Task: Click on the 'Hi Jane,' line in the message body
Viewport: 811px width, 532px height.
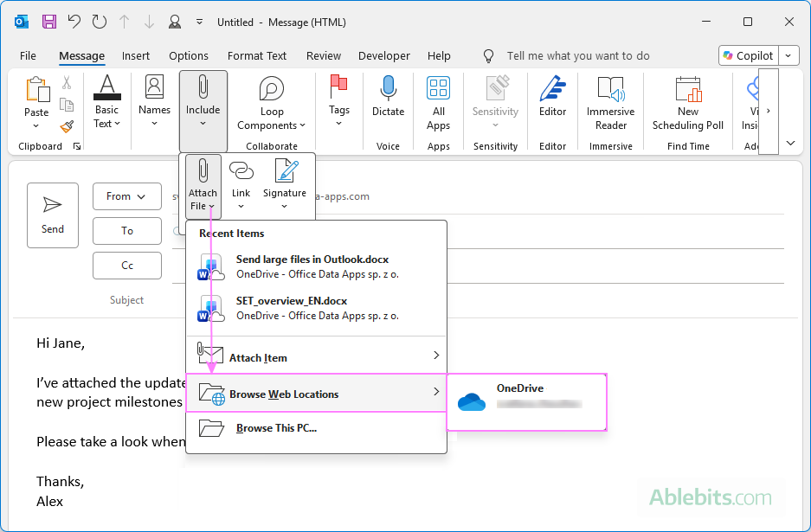Action: coord(61,343)
